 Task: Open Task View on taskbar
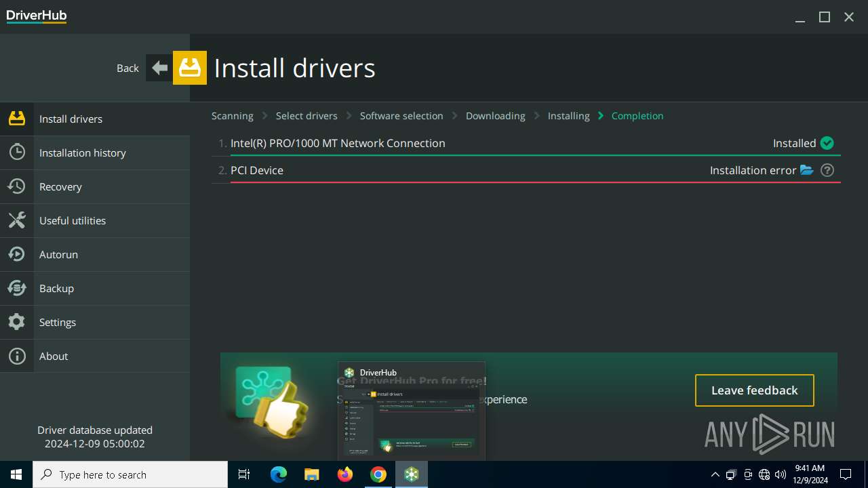click(244, 474)
